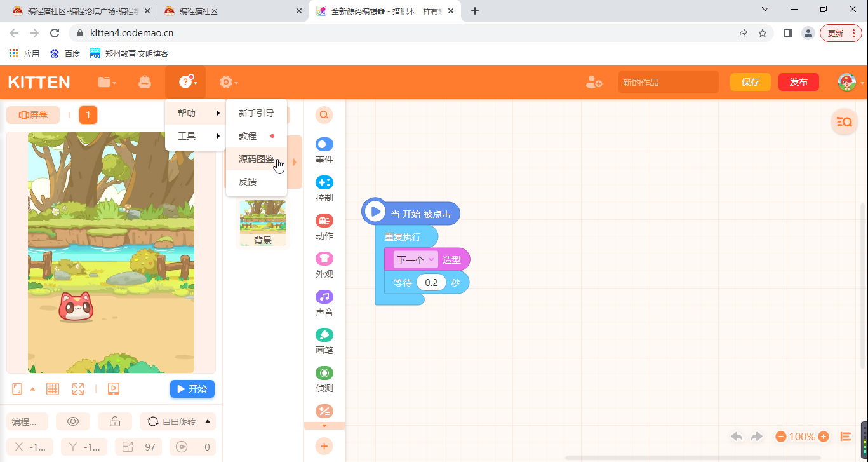Zoom in the workspace
This screenshot has width=868, height=462.
click(x=824, y=437)
